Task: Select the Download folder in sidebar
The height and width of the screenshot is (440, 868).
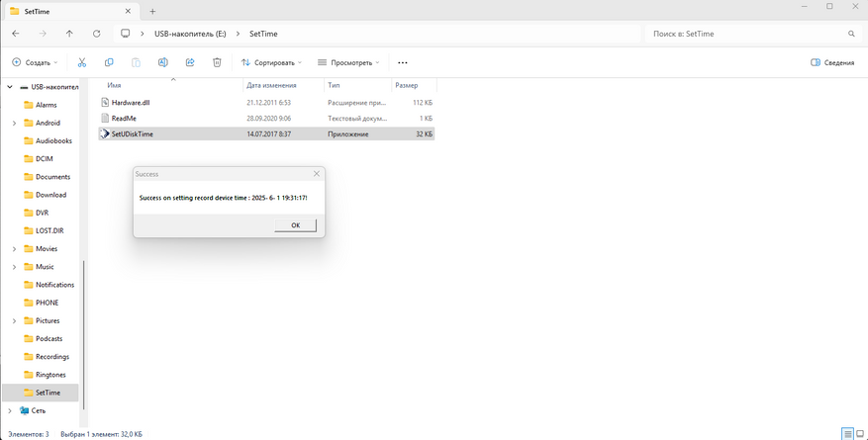Action: click(x=50, y=195)
